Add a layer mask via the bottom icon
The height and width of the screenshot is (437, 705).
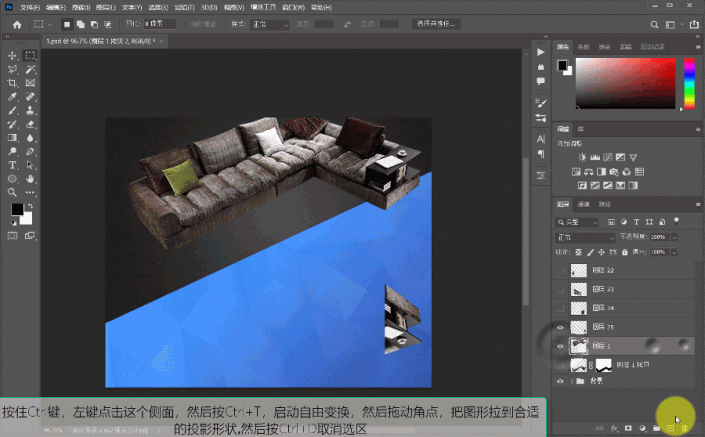click(628, 428)
